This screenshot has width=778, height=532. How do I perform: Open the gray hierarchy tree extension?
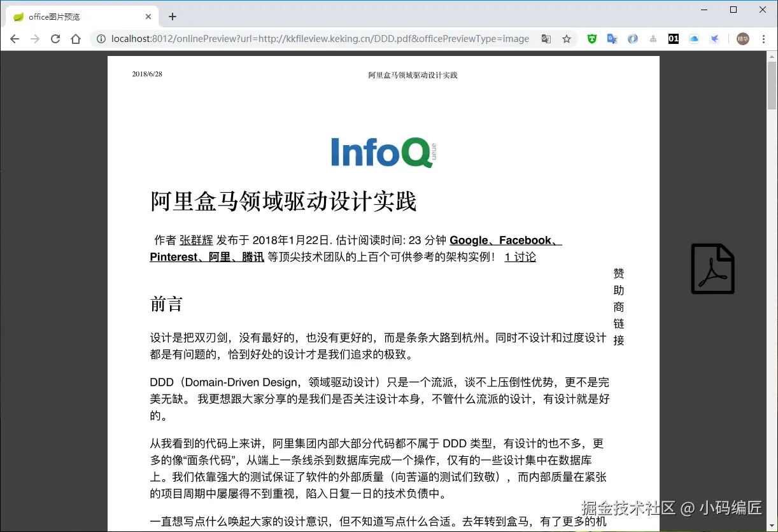pyautogui.click(x=653, y=39)
